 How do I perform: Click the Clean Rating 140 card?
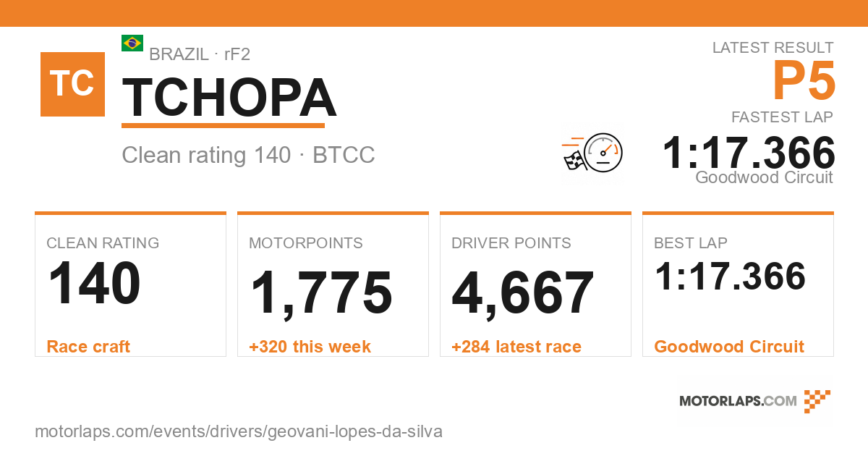(x=130, y=284)
